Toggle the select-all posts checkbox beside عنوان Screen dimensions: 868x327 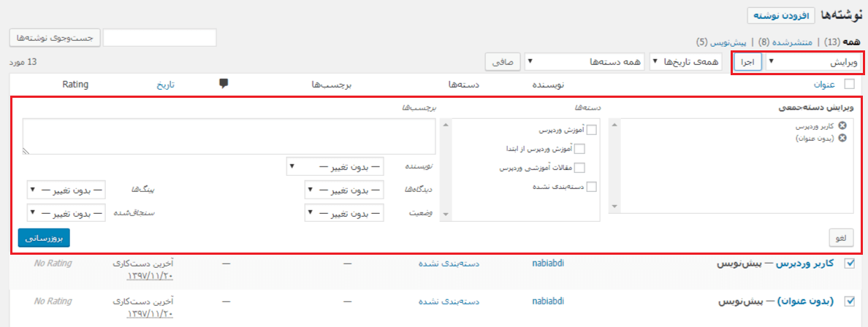(848, 84)
